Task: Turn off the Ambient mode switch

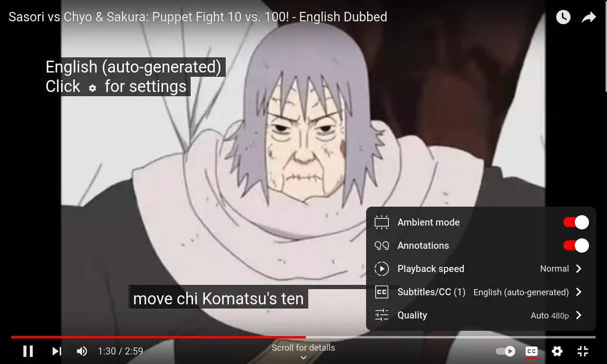Action: click(x=576, y=222)
